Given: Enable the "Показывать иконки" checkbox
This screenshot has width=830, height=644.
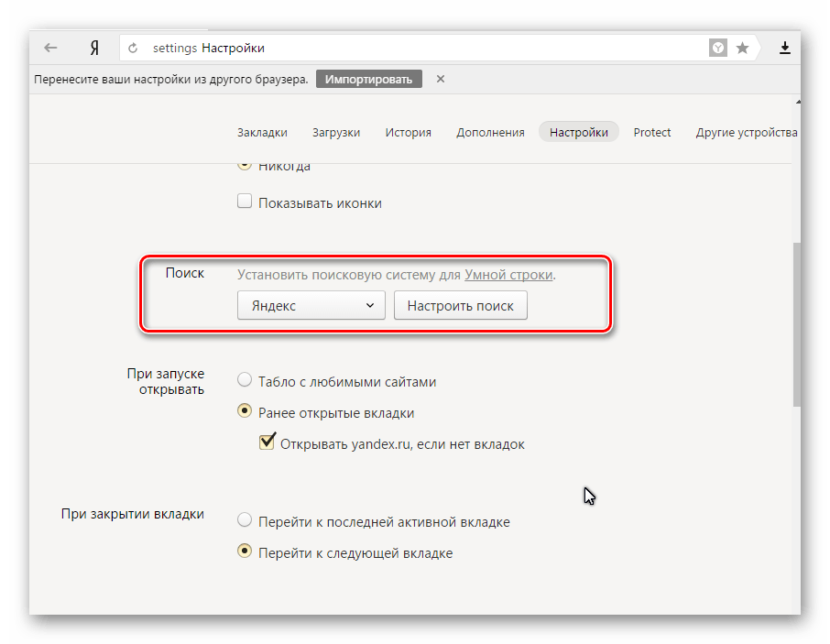Looking at the screenshot, I should 245,202.
